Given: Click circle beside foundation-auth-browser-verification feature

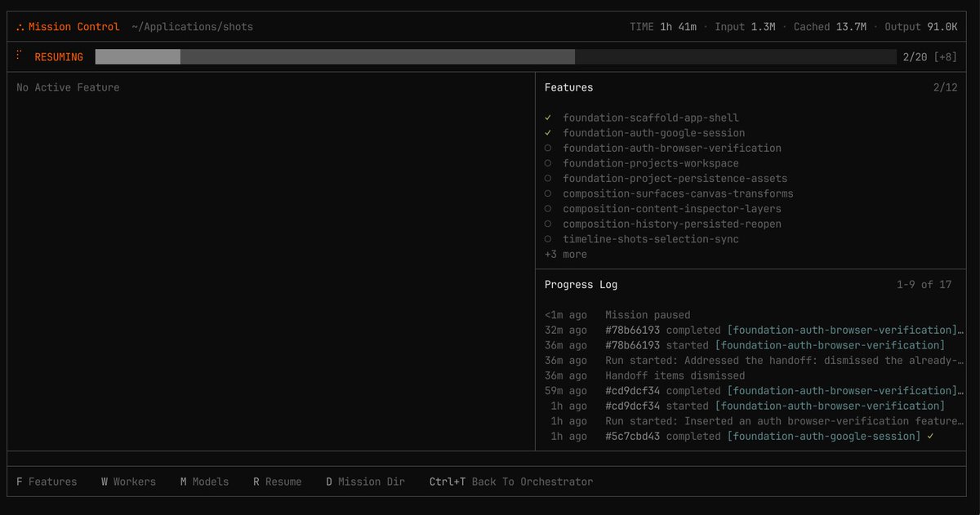Looking at the screenshot, I should click(x=548, y=149).
